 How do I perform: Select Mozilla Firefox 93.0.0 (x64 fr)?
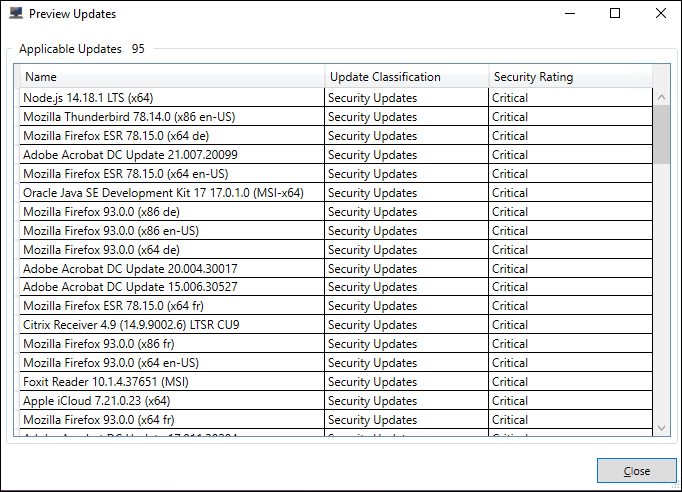172,420
